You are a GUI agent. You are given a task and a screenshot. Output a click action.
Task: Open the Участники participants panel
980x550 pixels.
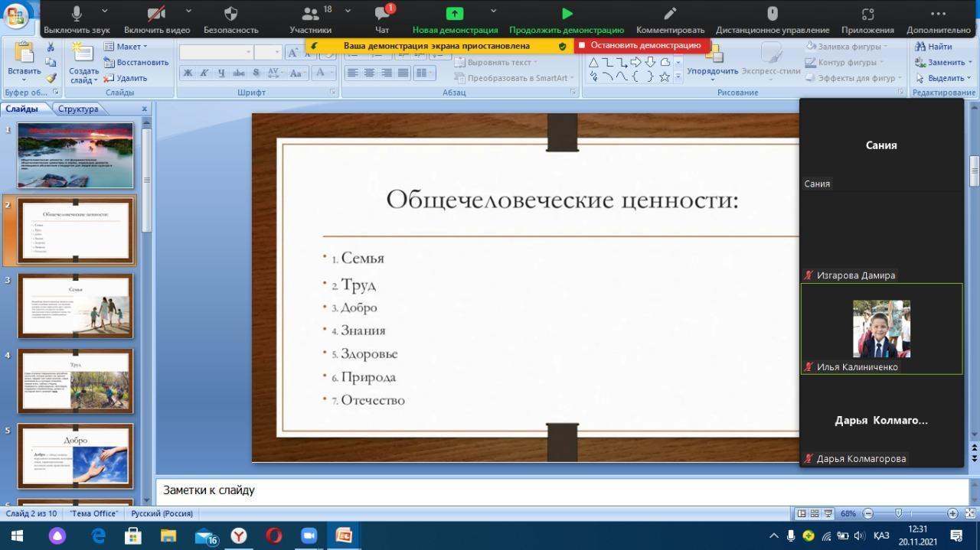pos(310,19)
